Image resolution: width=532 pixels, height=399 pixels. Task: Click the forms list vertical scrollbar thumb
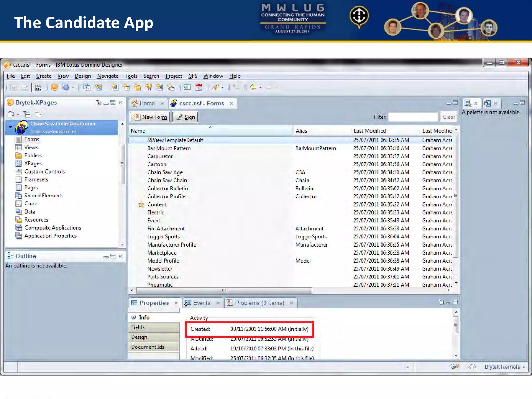coord(456,195)
